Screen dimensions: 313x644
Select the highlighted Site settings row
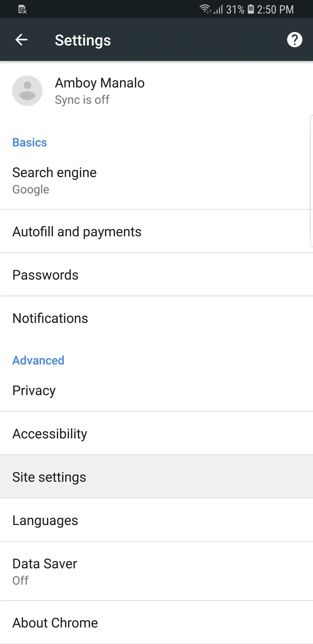[x=156, y=477]
